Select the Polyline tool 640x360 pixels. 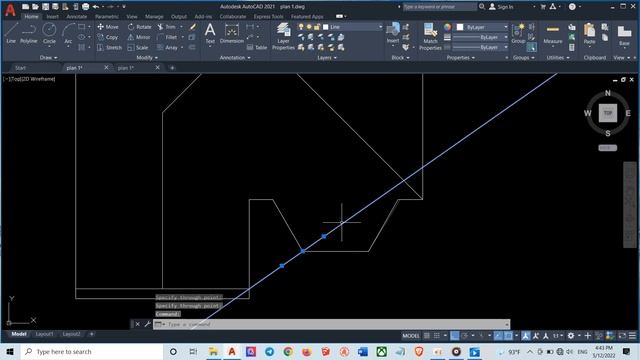pyautogui.click(x=29, y=33)
